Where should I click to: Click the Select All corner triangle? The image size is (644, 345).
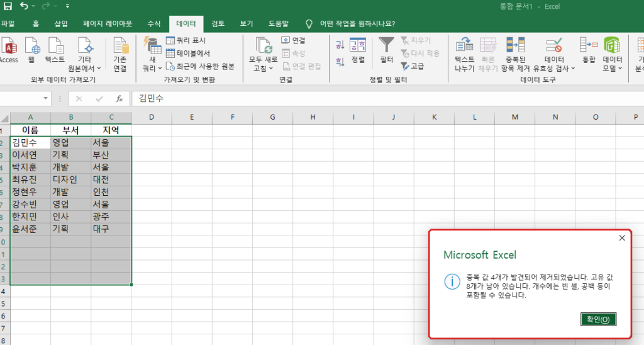pos(5,118)
